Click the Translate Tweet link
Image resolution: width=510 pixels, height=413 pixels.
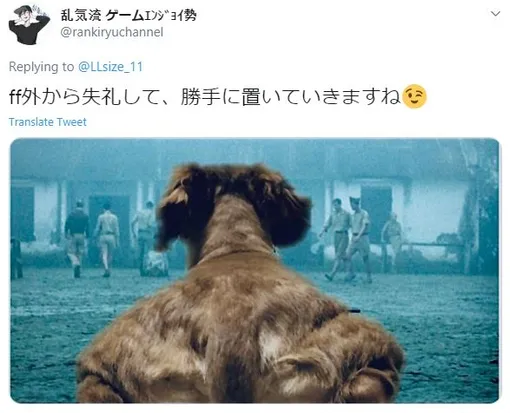(x=48, y=122)
